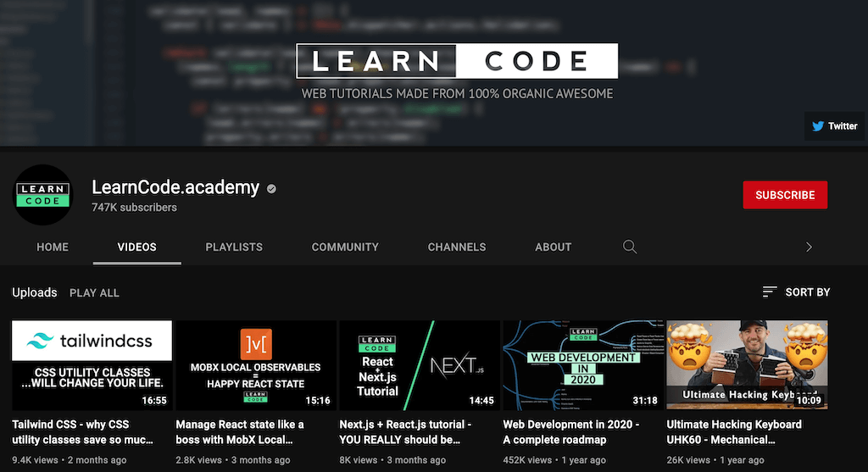
Task: Open the MobX Local Observables thumbnail
Action: coord(256,365)
